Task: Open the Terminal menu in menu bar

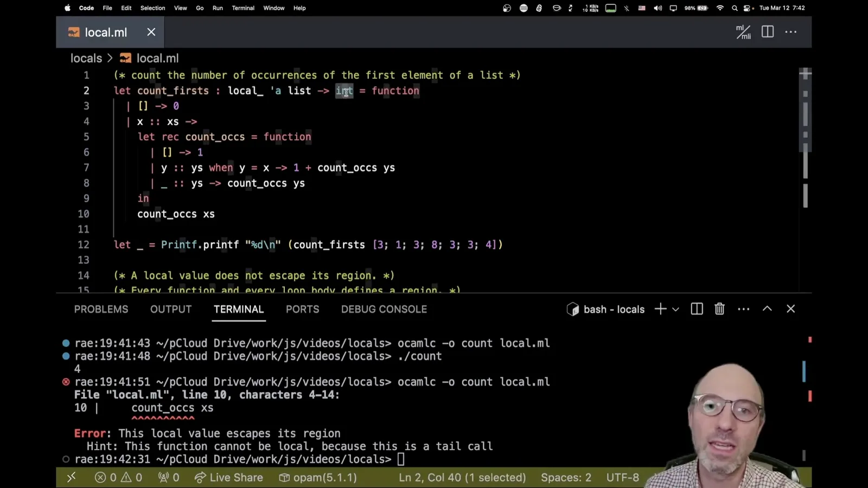Action: click(243, 8)
